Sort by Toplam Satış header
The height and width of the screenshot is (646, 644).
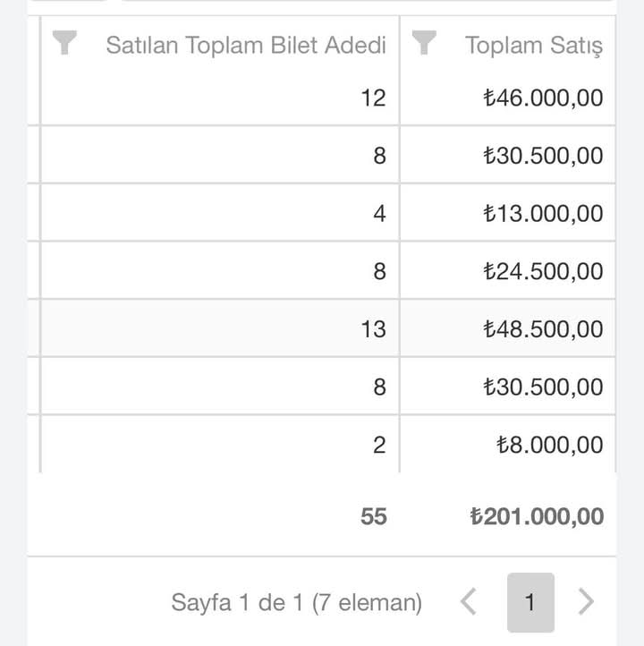click(534, 46)
